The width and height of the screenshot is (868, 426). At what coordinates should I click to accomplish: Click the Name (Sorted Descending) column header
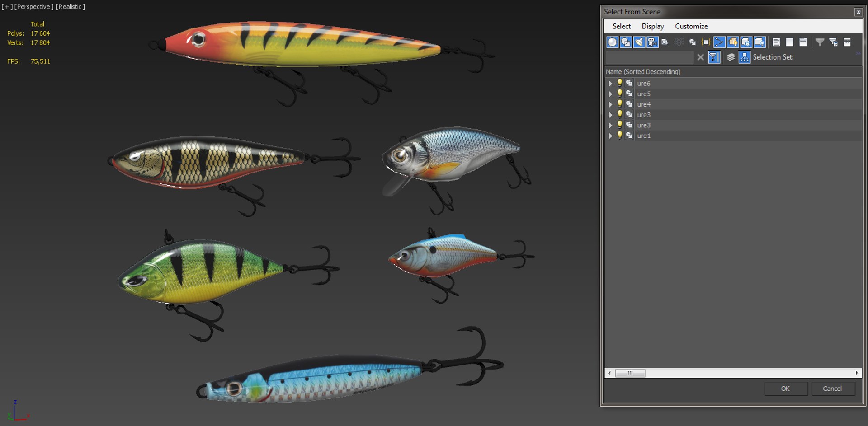pyautogui.click(x=733, y=72)
